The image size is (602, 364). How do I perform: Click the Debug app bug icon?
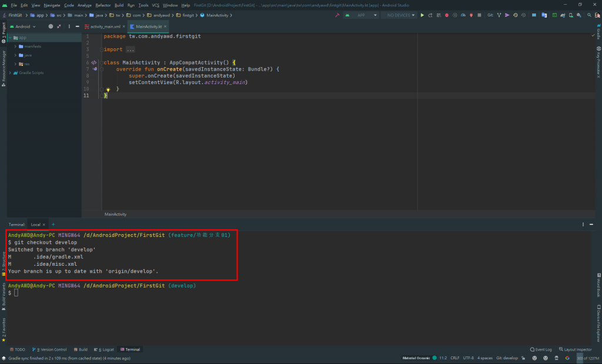click(447, 15)
